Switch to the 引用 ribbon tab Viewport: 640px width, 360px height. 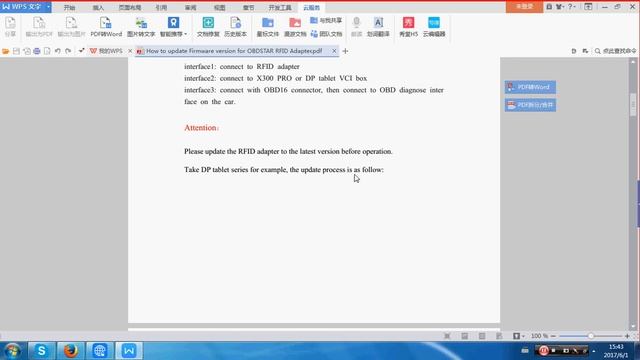point(161,7)
